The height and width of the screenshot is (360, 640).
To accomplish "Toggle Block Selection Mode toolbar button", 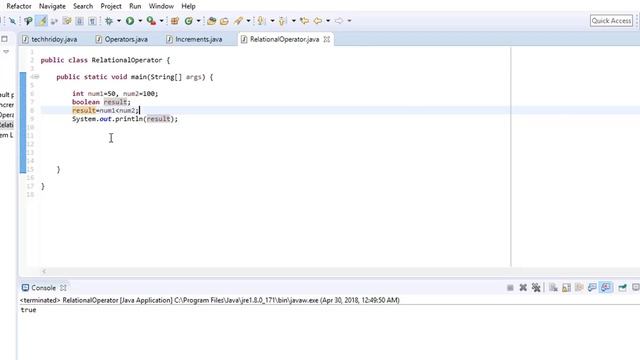I will pos(80,21).
